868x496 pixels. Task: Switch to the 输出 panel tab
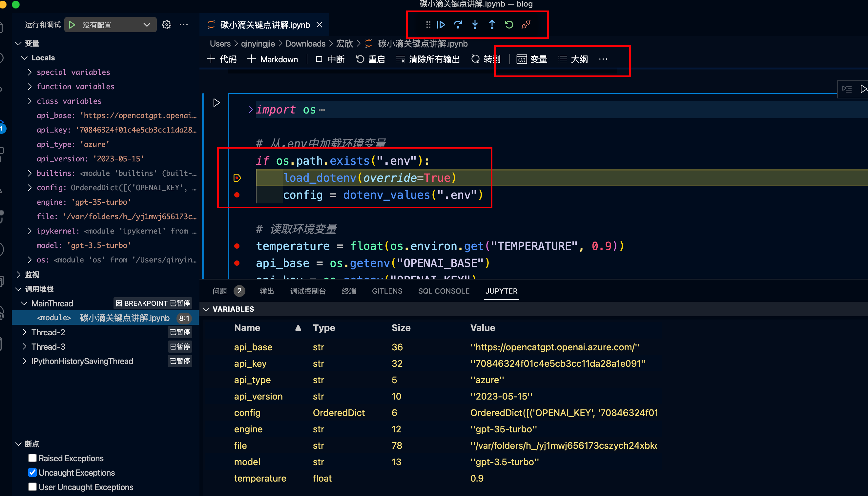tap(267, 291)
